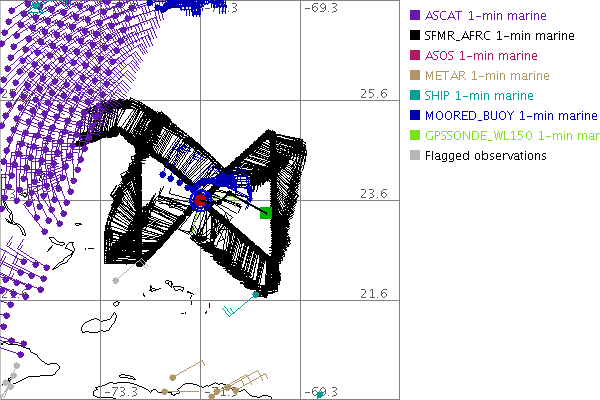Click the 25.6 latitude grid label

[373, 94]
